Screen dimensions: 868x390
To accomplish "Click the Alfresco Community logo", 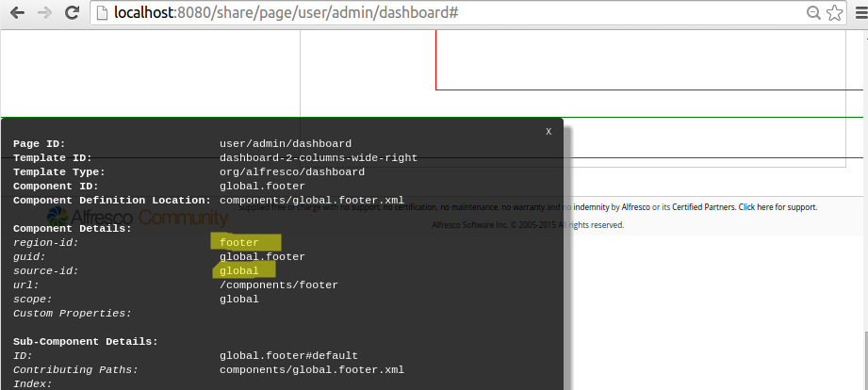I will pyautogui.click(x=138, y=218).
